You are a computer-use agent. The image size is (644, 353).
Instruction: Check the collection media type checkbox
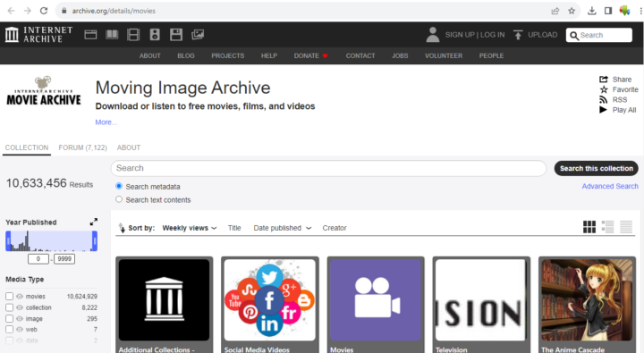coord(10,307)
